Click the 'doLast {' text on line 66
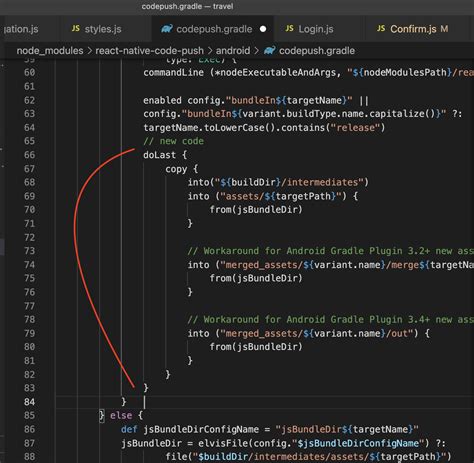Image resolution: width=474 pixels, height=463 pixels. tap(165, 155)
